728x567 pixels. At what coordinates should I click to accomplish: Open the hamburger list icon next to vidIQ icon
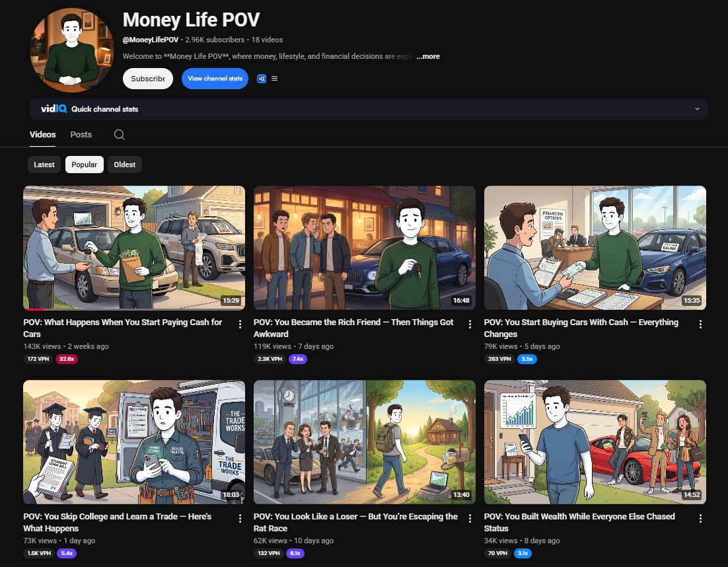(x=274, y=79)
